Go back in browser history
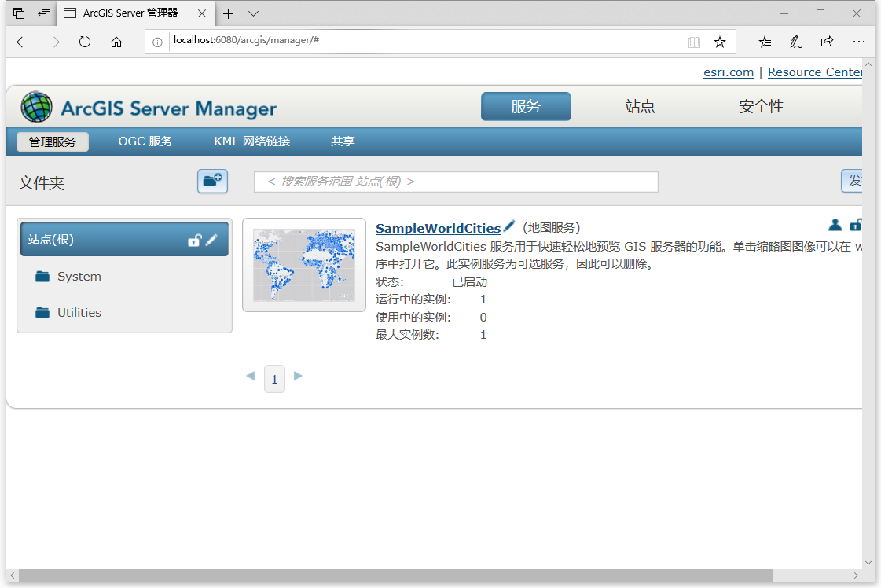 click(23, 42)
